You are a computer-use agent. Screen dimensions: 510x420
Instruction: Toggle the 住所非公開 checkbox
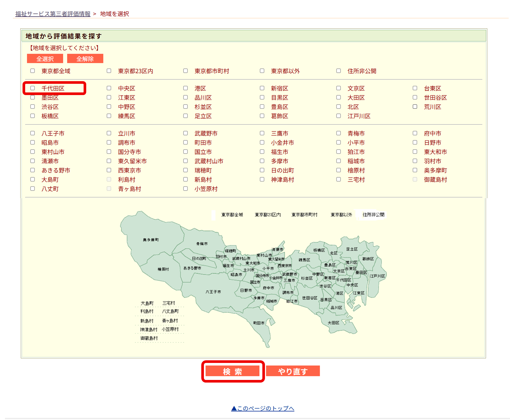338,71
